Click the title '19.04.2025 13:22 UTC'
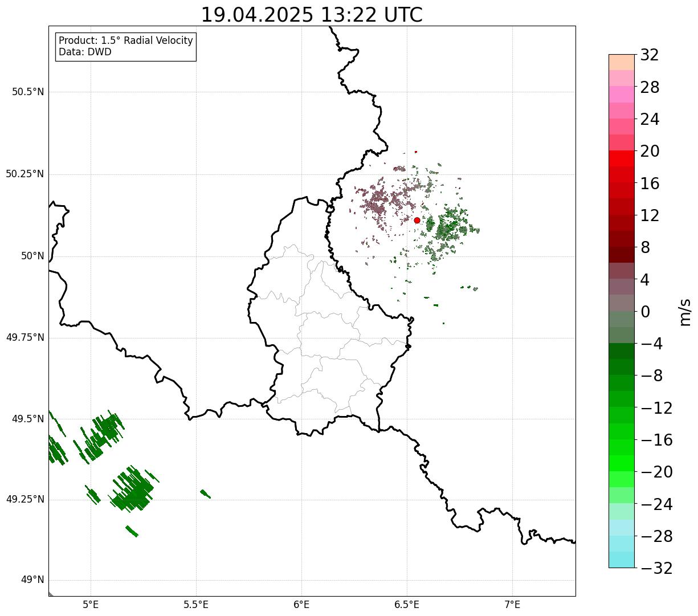 coord(312,15)
